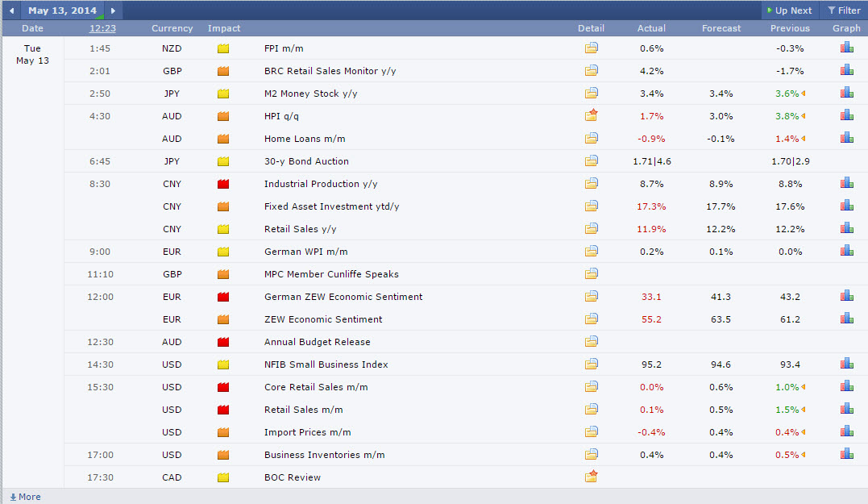Screen dimensions: 868x504
Task: Click forecast 94.6 for NFIB Index
Action: pyautogui.click(x=721, y=364)
